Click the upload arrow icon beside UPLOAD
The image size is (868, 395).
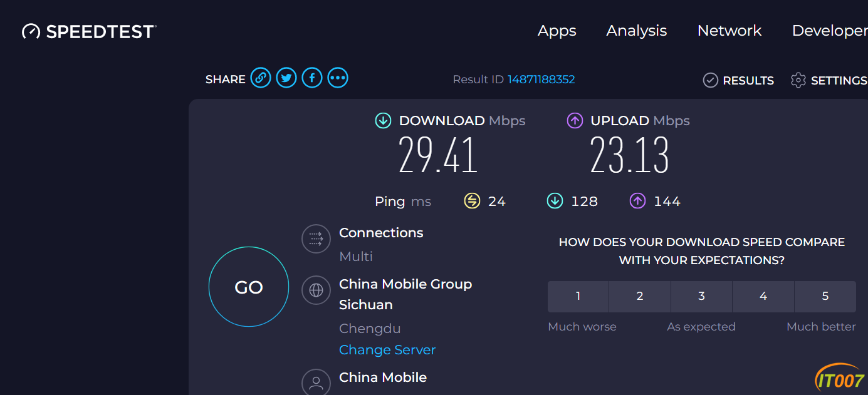click(575, 121)
